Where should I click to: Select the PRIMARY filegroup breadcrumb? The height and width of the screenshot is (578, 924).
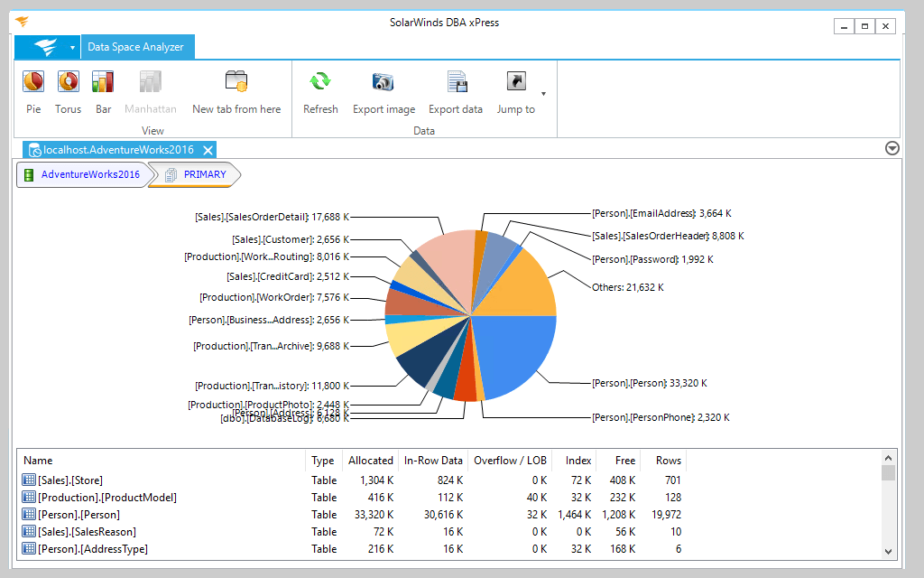click(x=203, y=175)
